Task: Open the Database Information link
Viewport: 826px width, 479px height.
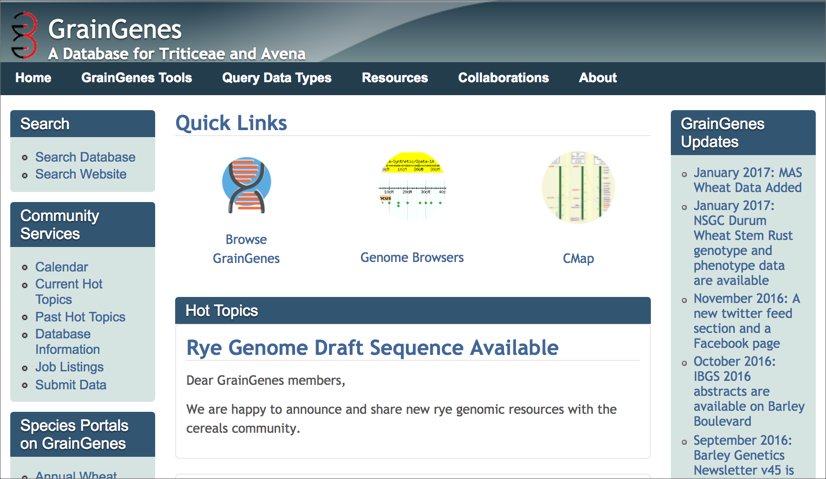Action: point(67,341)
